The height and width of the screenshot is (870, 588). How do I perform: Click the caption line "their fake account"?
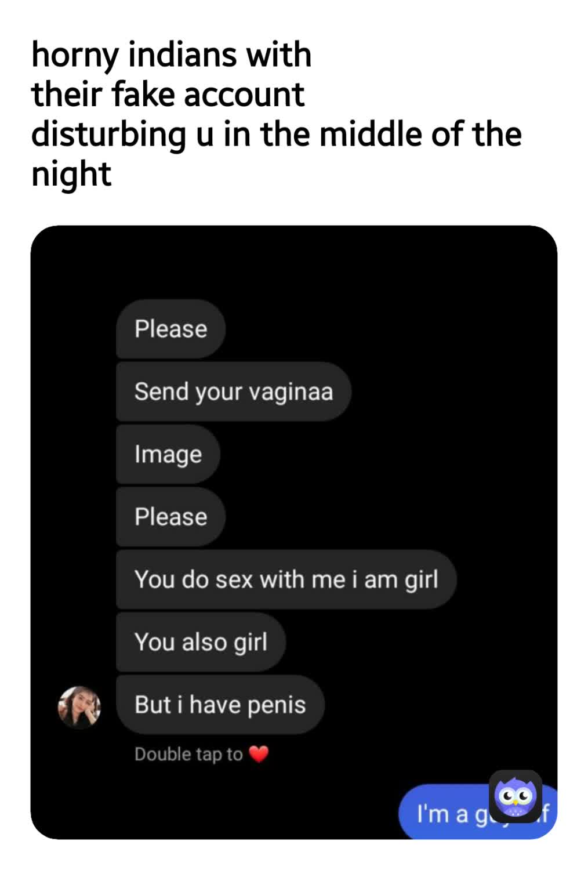[168, 95]
